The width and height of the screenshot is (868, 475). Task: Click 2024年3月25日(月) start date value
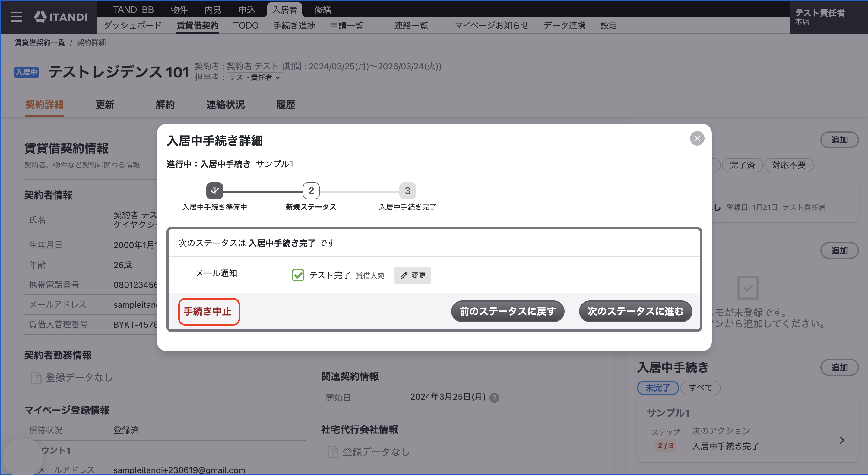(448, 397)
